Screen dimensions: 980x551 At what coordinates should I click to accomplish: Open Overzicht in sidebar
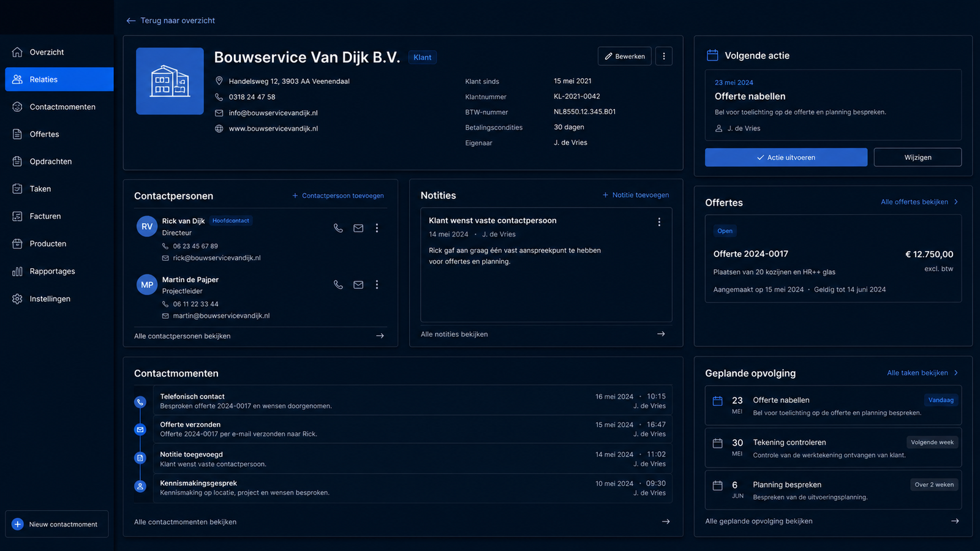tap(59, 52)
